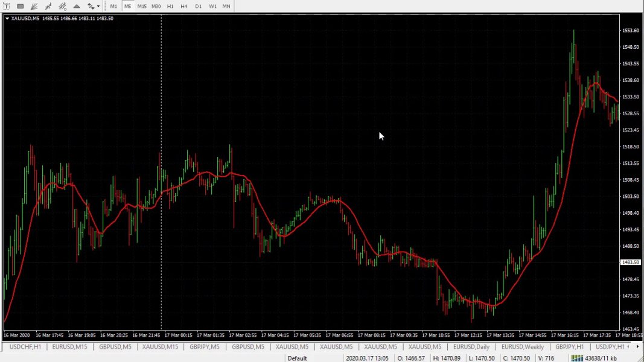Click the 1483.50 current price label
The image size is (644, 362).
(630, 262)
